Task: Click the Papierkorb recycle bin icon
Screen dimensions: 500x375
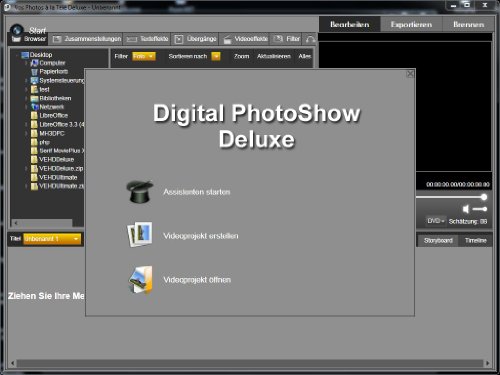Action: click(x=34, y=72)
